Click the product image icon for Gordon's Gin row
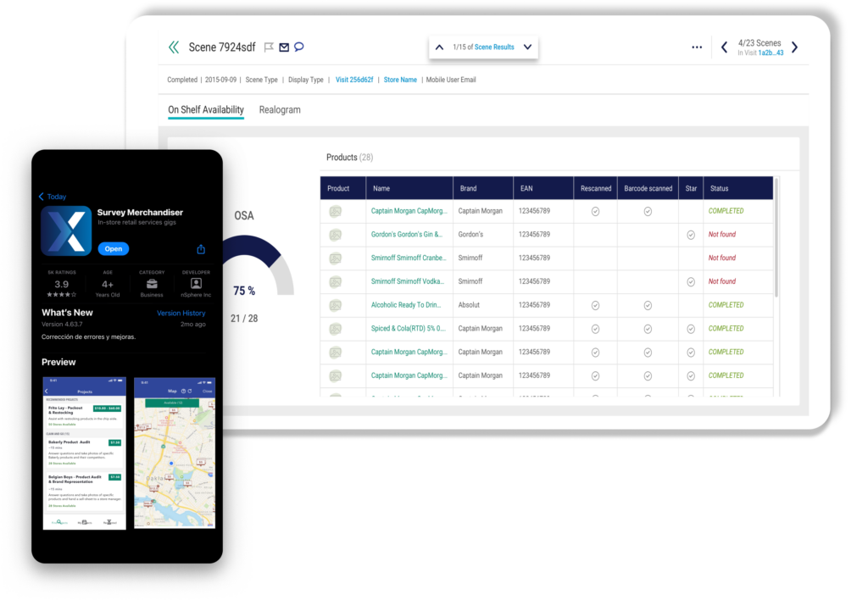Viewport: 868px width, 600px height. pyautogui.click(x=336, y=235)
